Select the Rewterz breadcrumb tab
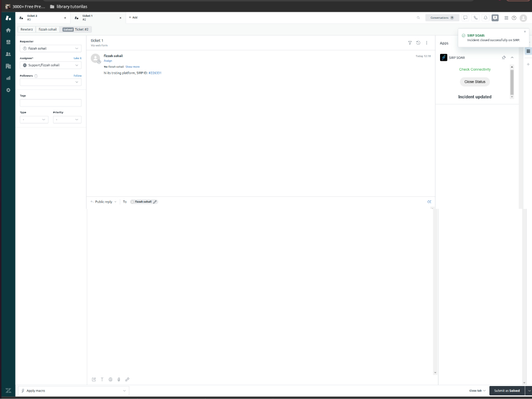532x399 pixels. tap(26, 30)
